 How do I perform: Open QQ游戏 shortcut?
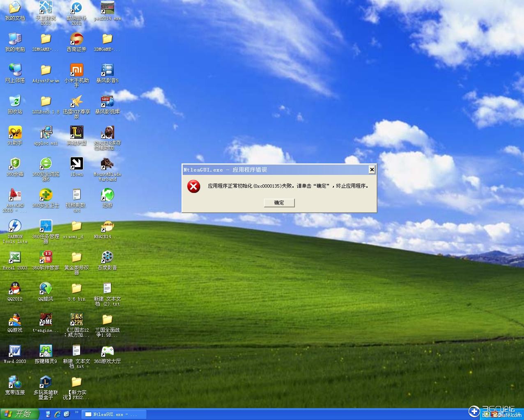pyautogui.click(x=15, y=323)
